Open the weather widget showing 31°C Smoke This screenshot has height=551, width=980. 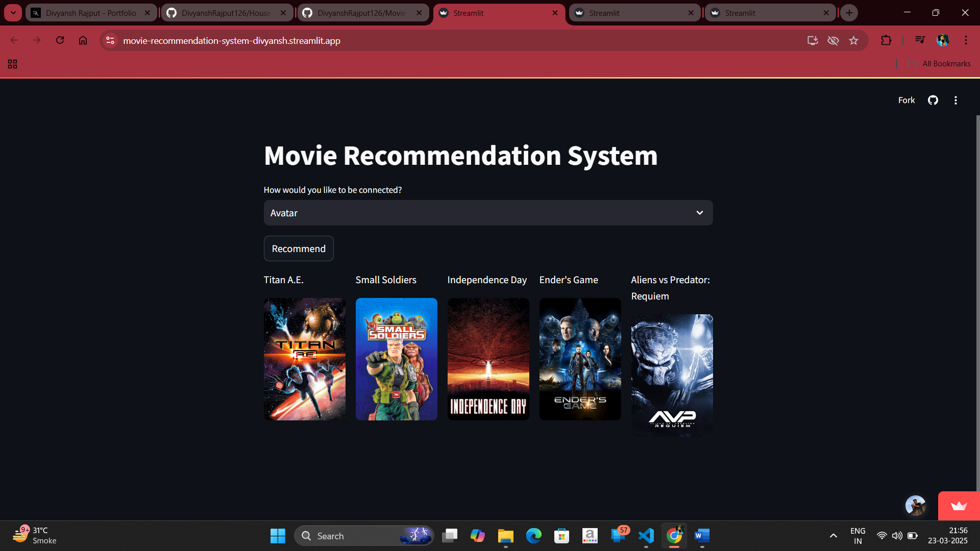35,536
